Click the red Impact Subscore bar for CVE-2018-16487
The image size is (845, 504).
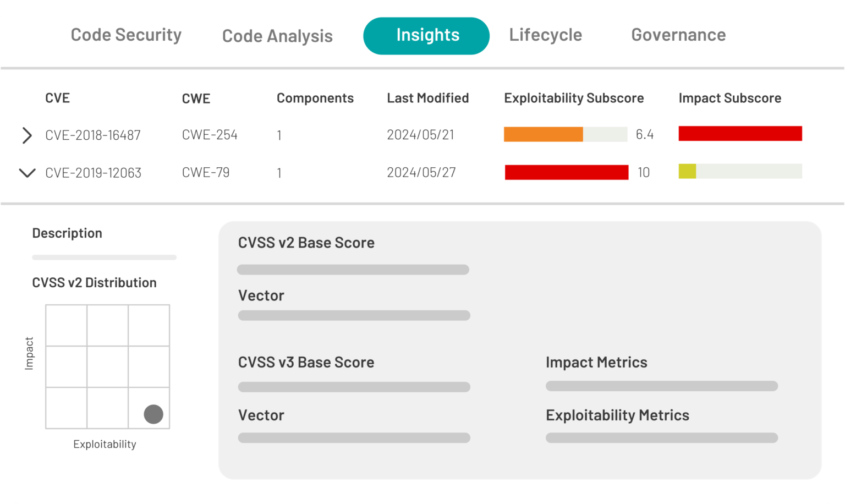click(x=740, y=133)
